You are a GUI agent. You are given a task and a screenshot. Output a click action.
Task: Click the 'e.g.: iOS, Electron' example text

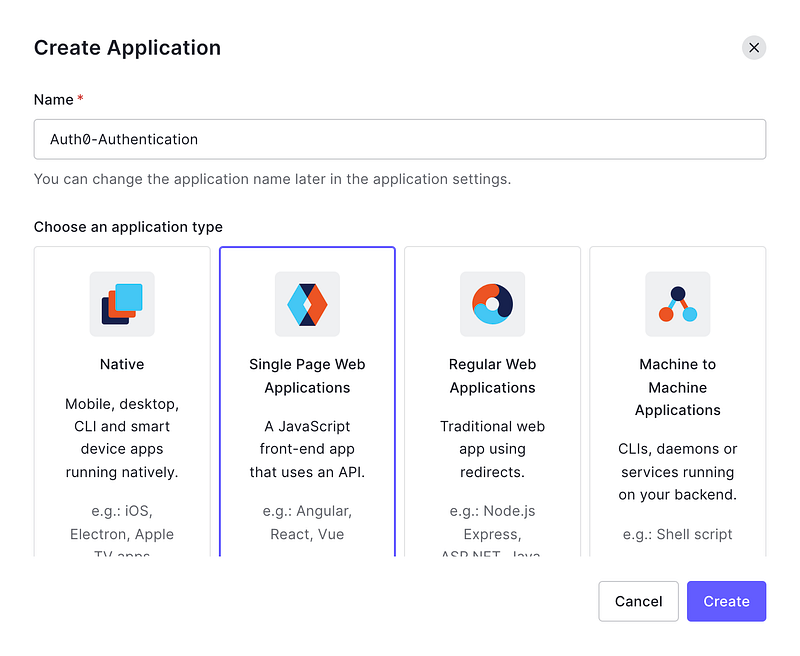click(122, 522)
